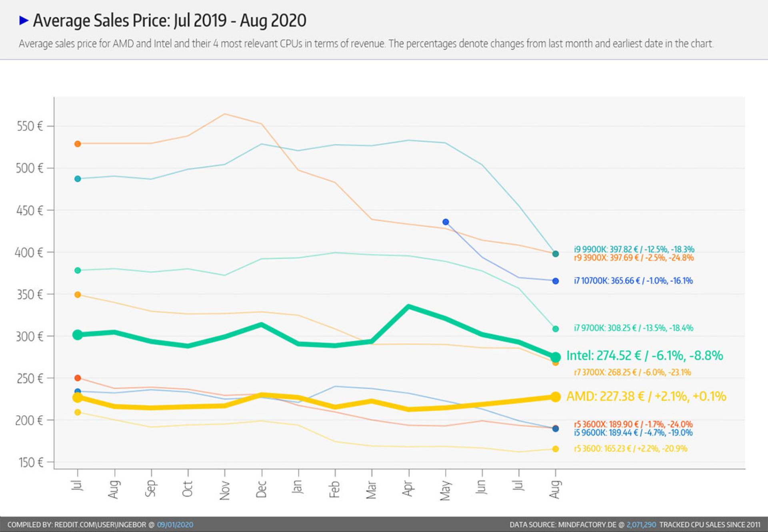Select the i7 10700K blue starting dot in May
768x532 pixels.
coord(446,222)
